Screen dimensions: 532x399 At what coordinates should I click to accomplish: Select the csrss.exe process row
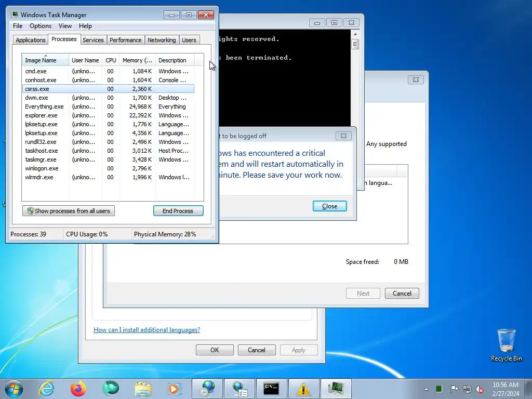[108, 89]
